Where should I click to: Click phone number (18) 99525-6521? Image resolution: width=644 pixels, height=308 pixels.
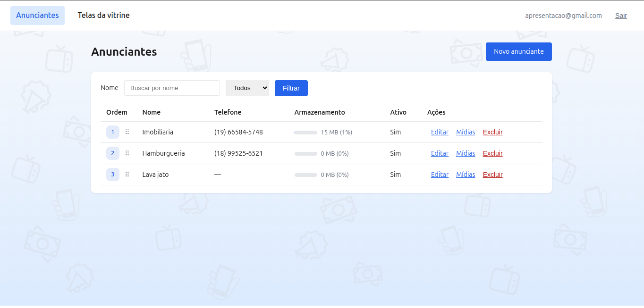[x=238, y=153]
